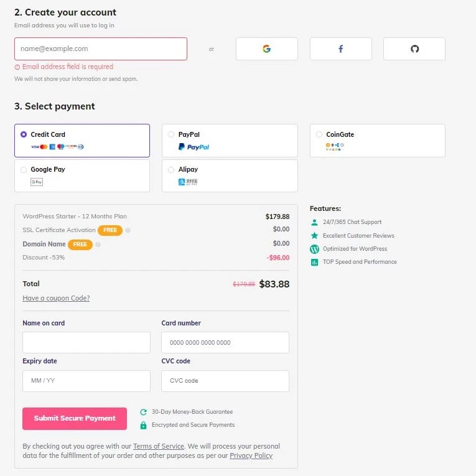Open the Terms of Service link

[x=159, y=446]
